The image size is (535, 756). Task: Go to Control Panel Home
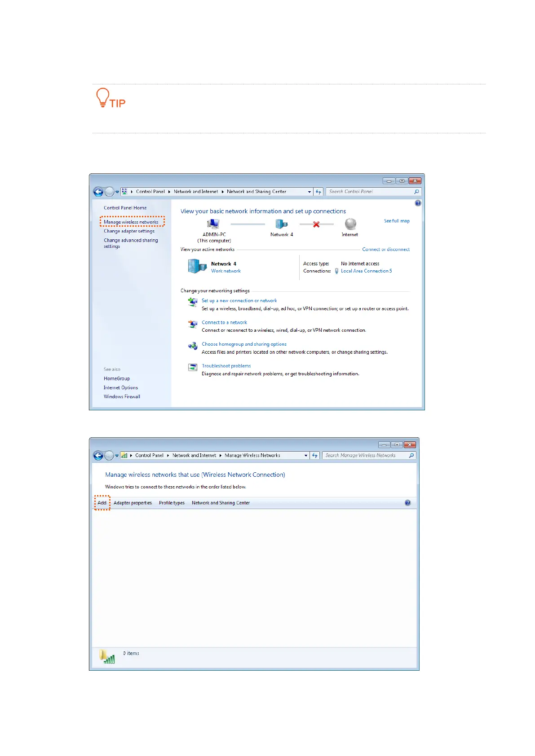pos(125,208)
